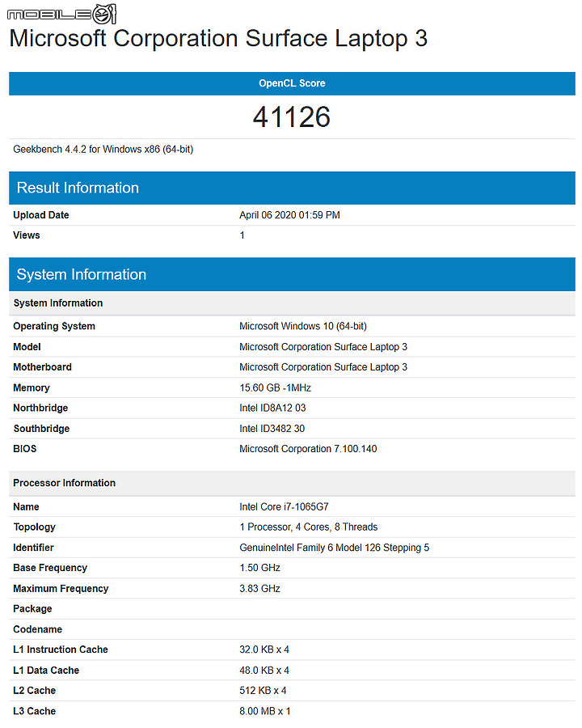
Task: Click '1 Processor, 4 Cores, 8 Threads'
Action: pyautogui.click(x=309, y=527)
